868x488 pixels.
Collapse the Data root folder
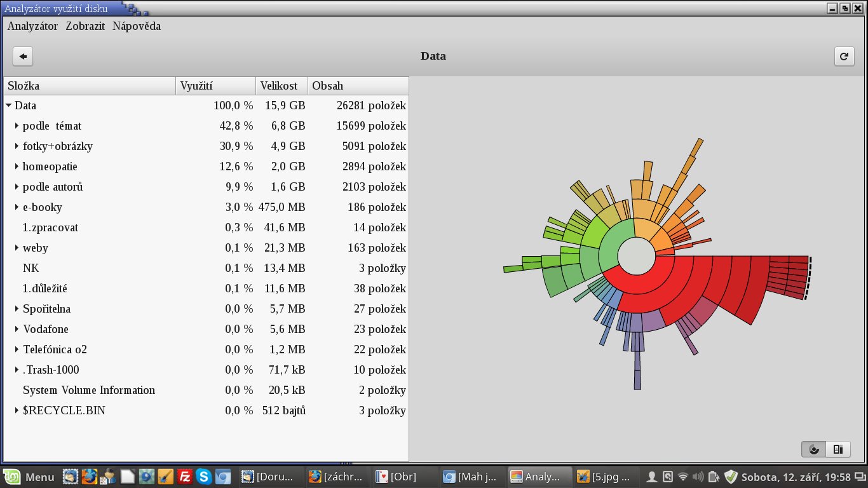[x=9, y=106]
